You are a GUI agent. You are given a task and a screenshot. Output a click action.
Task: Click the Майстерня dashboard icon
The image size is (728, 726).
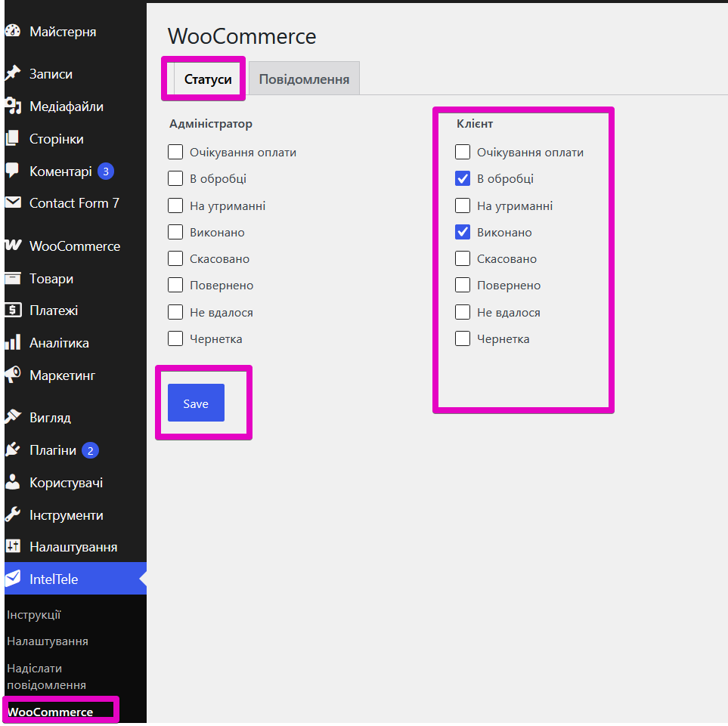(13, 31)
